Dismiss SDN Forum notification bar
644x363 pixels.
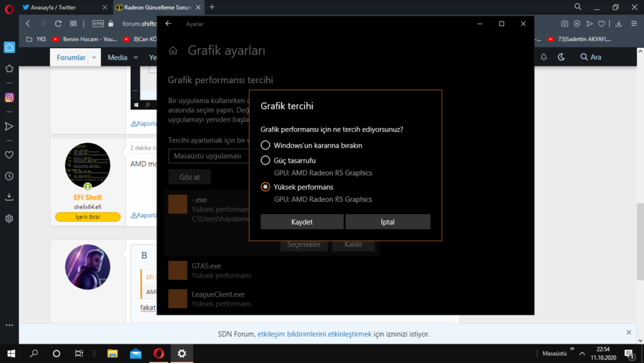click(629, 332)
